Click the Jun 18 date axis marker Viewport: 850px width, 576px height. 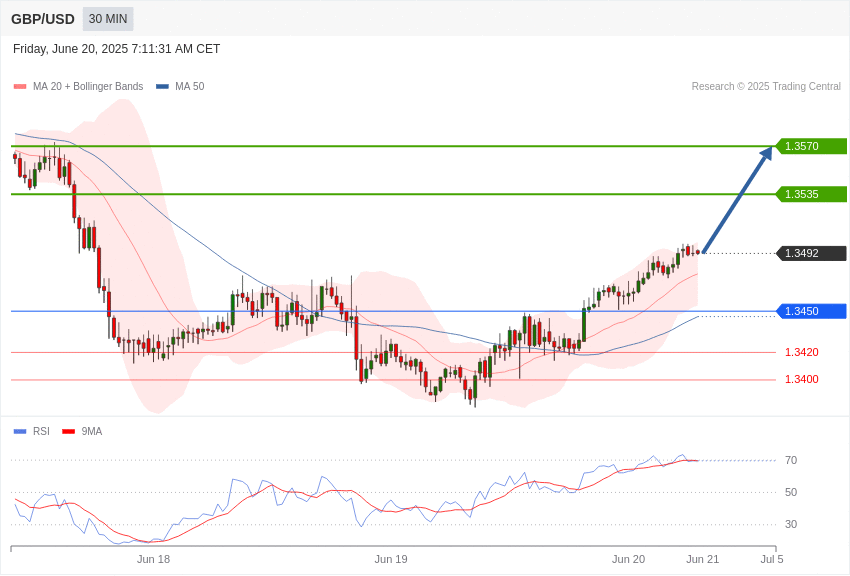pos(153,559)
